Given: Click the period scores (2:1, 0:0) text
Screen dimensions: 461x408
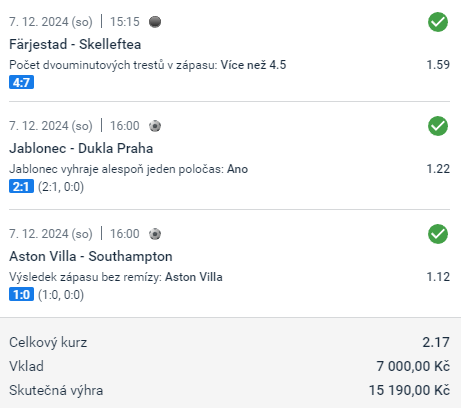Looking at the screenshot, I should click(61, 187).
